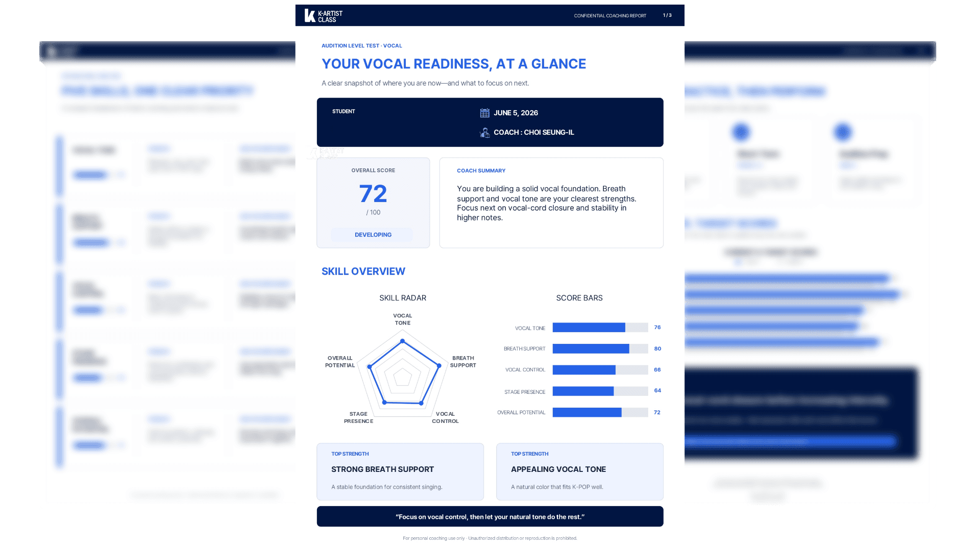This screenshot has height=551, width=980.
Task: Click the Breath Support score value 80
Action: 657,349
